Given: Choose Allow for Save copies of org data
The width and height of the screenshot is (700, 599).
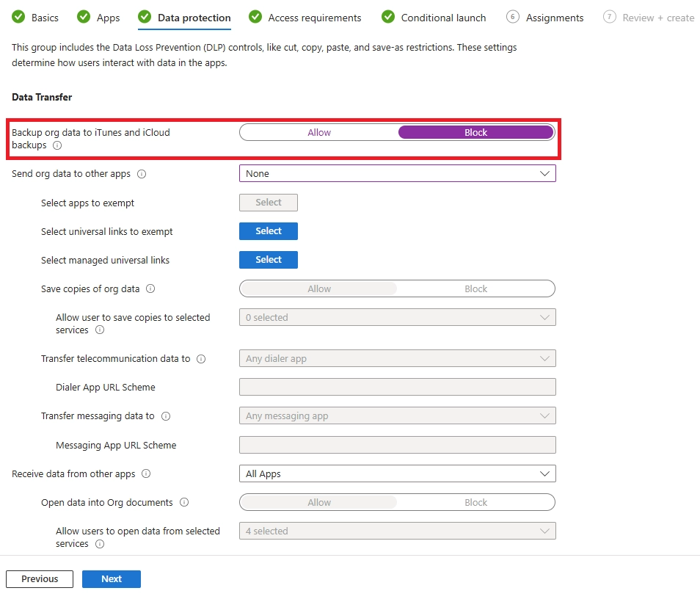Looking at the screenshot, I should [318, 288].
